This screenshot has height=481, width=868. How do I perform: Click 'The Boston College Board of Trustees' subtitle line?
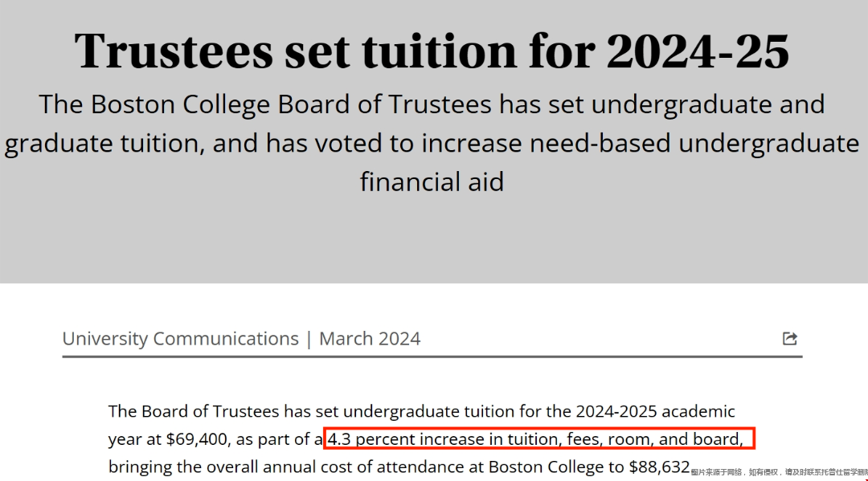coord(432,104)
